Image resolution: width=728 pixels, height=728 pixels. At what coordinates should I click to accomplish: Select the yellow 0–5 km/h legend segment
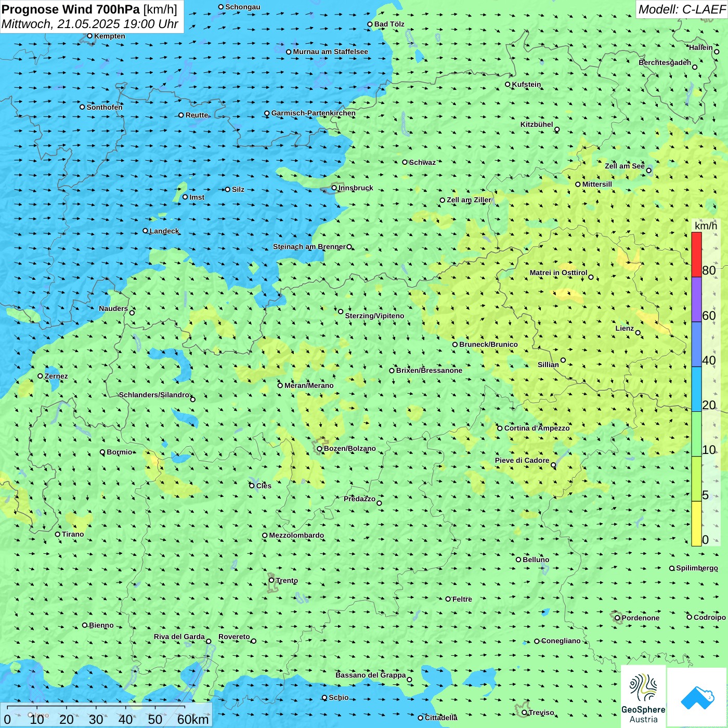(696, 524)
